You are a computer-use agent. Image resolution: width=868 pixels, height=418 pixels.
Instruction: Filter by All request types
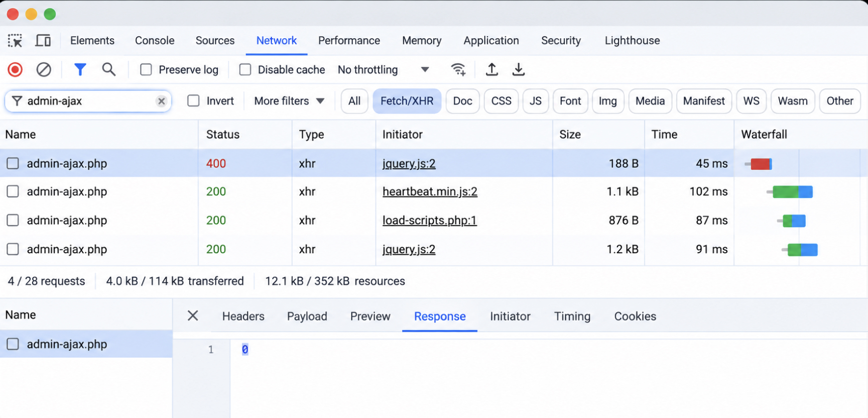pos(354,101)
